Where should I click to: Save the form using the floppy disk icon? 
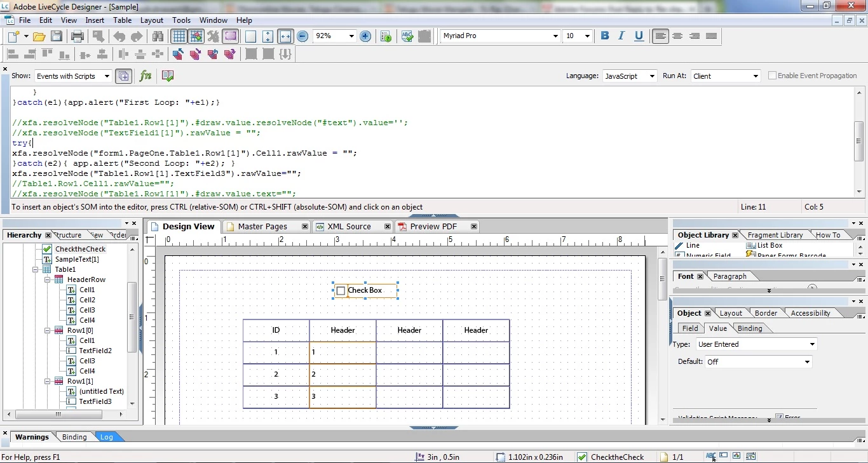click(x=57, y=36)
